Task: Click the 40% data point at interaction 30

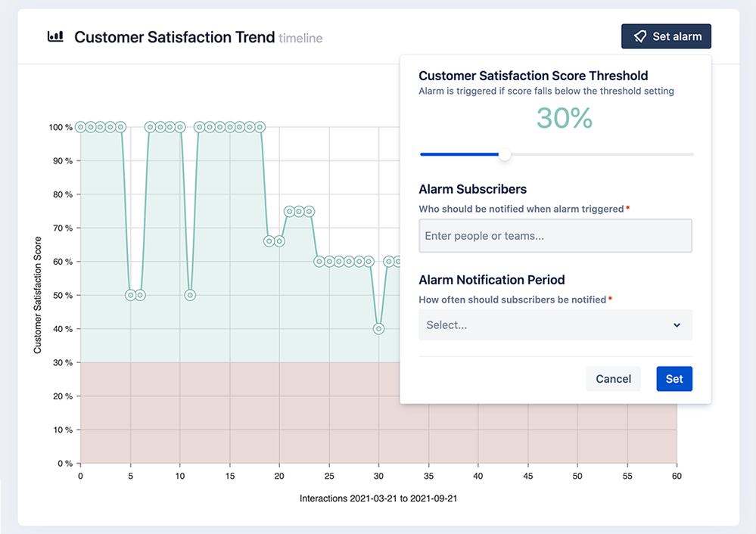Action: pos(378,329)
